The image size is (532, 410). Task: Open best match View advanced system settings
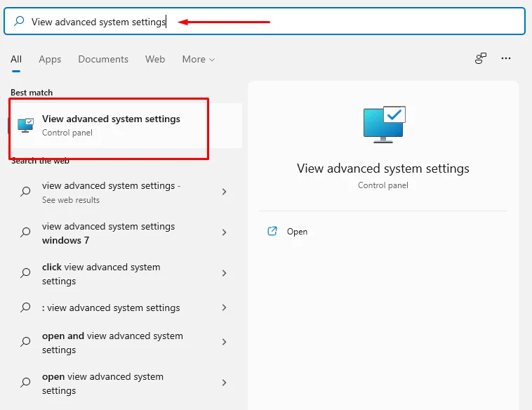pyautogui.click(x=125, y=125)
